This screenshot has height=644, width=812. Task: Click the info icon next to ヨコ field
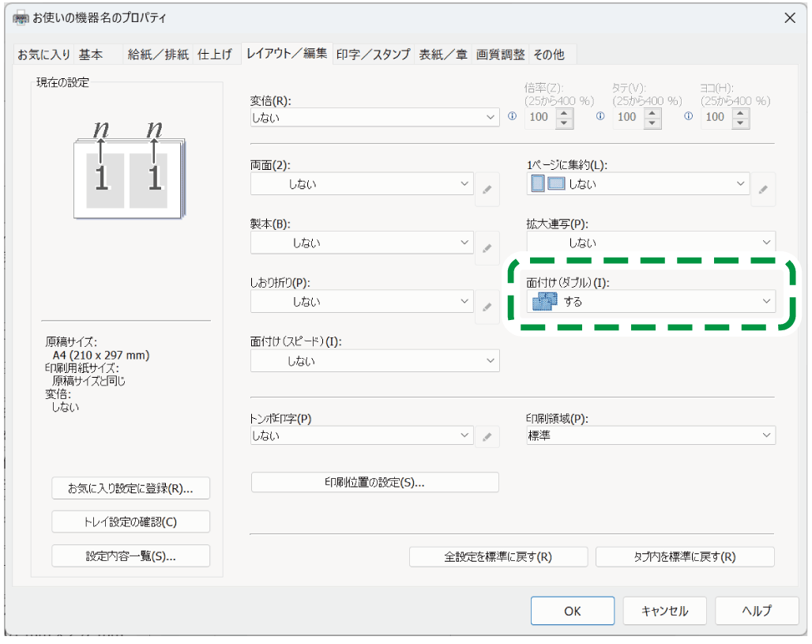click(x=689, y=116)
